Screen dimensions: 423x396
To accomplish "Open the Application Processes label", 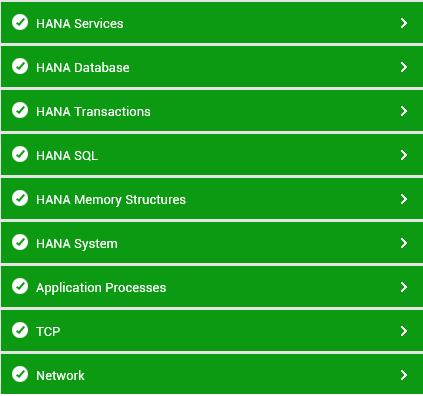I will pos(101,288).
